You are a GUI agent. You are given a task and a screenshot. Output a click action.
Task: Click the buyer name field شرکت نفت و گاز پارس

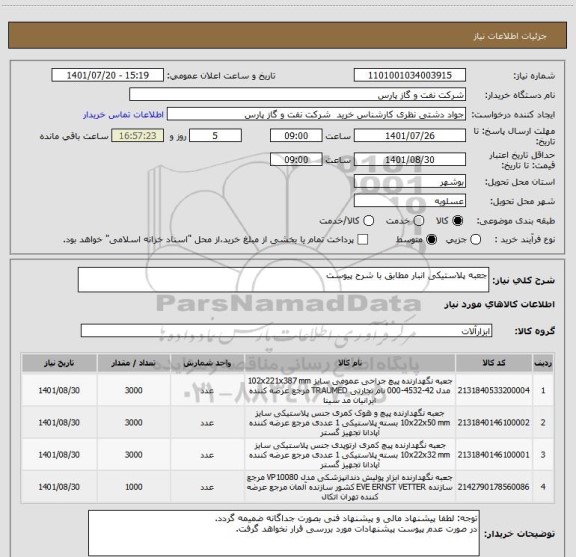coord(297,95)
